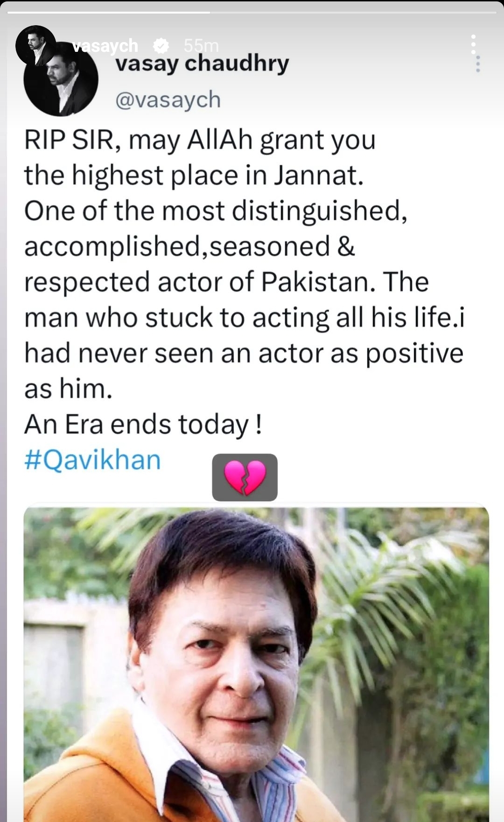Viewport: 504px width, 822px height.
Task: Tap the broken heart emoji sticker
Action: (245, 478)
